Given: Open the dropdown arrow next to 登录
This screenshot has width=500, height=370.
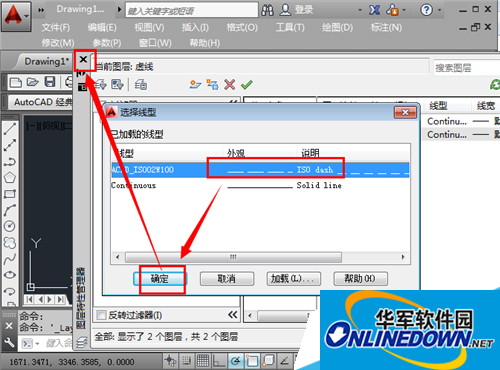Looking at the screenshot, I should (x=360, y=10).
